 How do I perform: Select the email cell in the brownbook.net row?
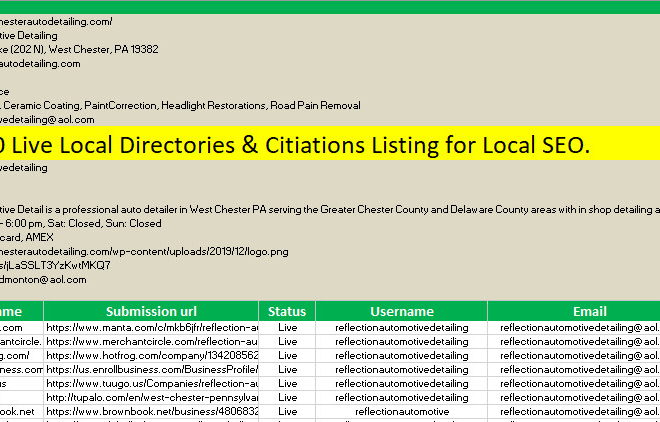[x=574, y=411]
